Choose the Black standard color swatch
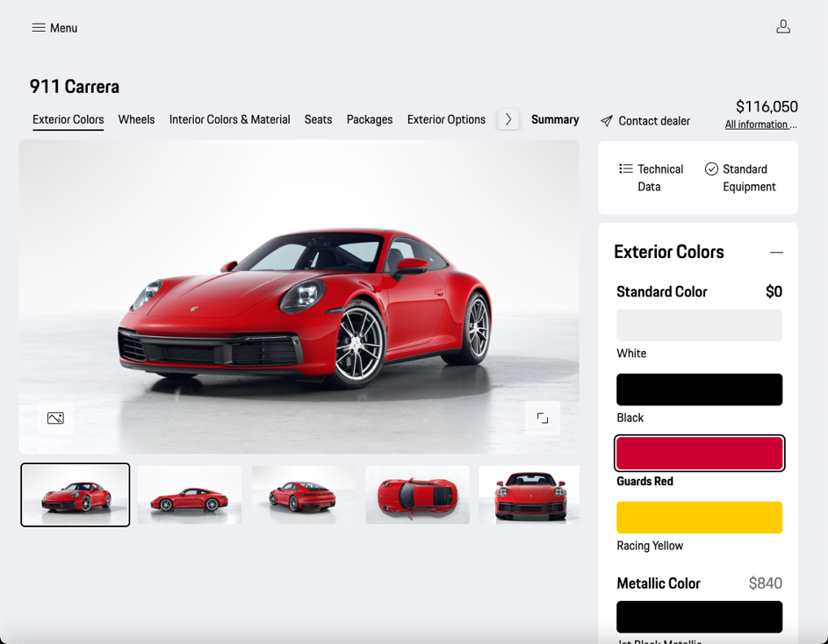 point(699,390)
